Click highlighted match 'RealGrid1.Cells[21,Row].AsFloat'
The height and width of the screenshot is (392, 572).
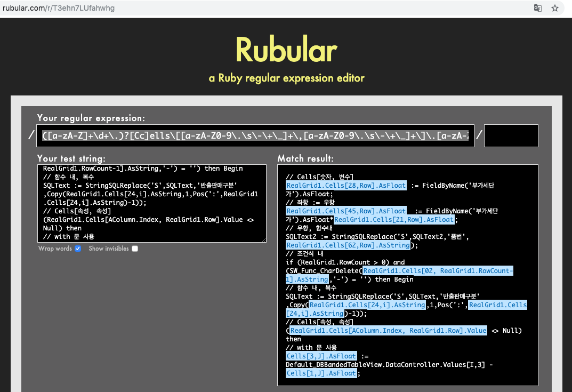pyautogui.click(x=394, y=220)
